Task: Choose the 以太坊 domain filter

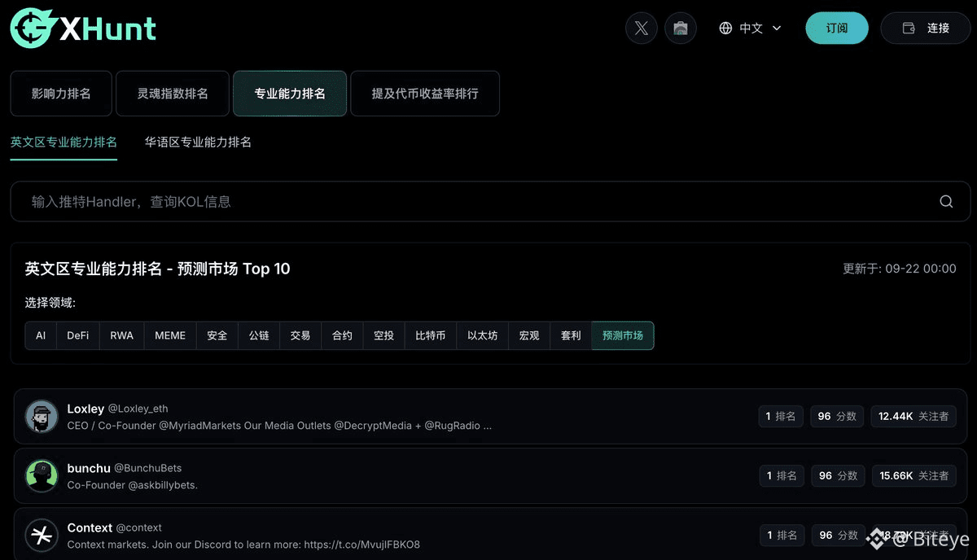Action: pos(483,335)
